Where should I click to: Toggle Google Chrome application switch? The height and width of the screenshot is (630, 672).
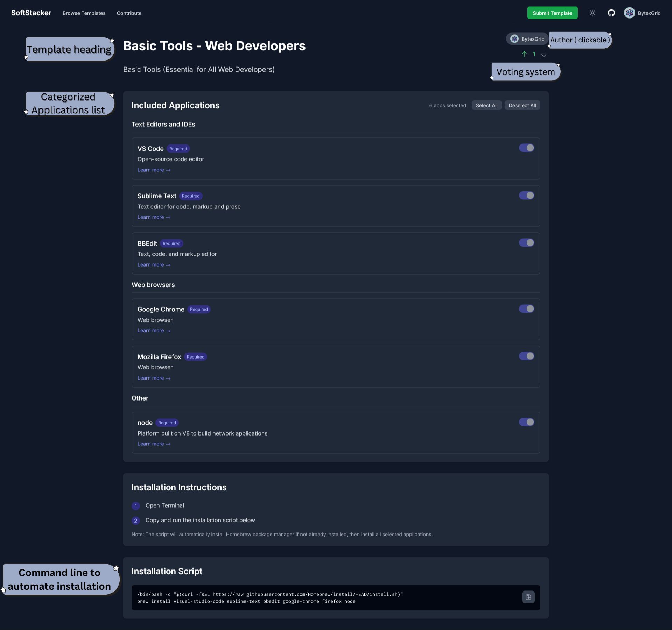[x=526, y=309]
